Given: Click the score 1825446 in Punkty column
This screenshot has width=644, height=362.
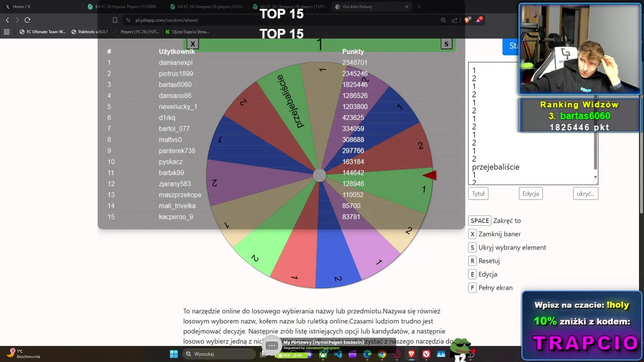Looking at the screenshot, I should 355,85.
